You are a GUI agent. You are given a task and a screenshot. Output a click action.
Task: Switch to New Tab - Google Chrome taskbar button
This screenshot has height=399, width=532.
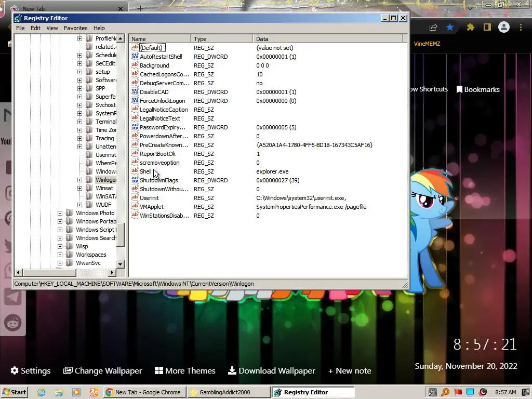(x=144, y=392)
